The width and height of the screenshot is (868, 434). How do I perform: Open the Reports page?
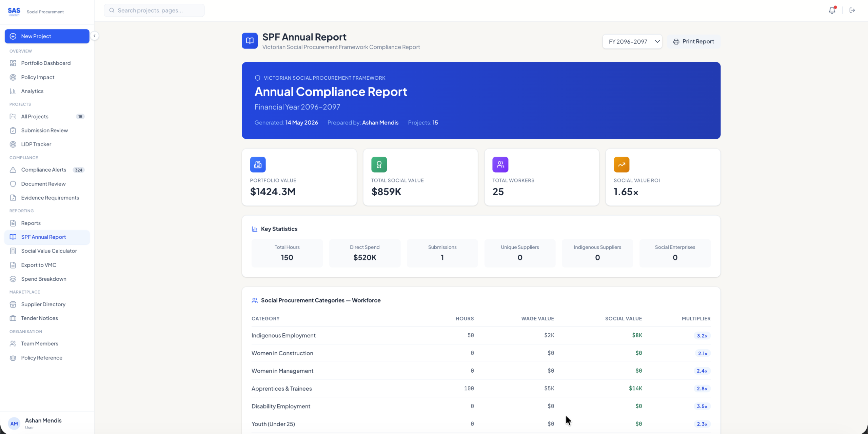[47, 223]
